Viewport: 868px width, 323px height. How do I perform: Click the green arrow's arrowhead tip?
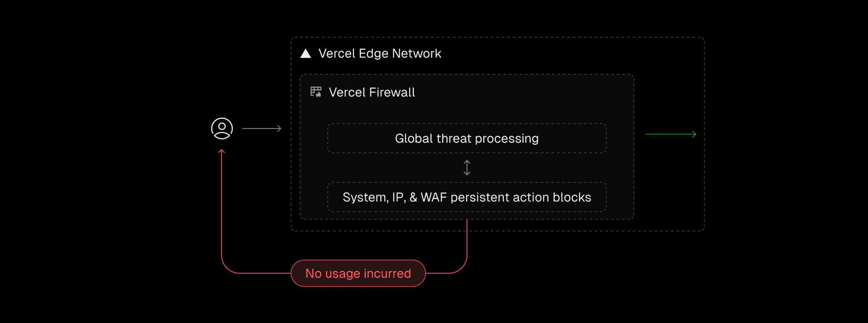(695, 134)
